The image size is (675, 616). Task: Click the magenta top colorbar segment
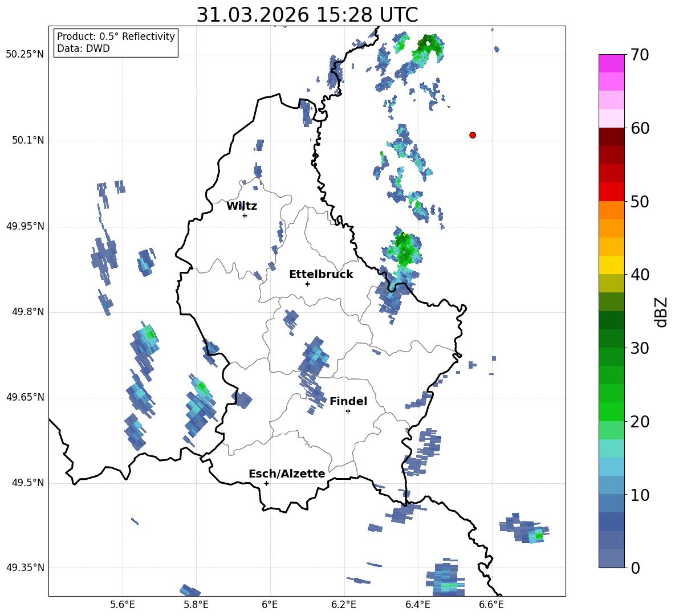point(611,63)
